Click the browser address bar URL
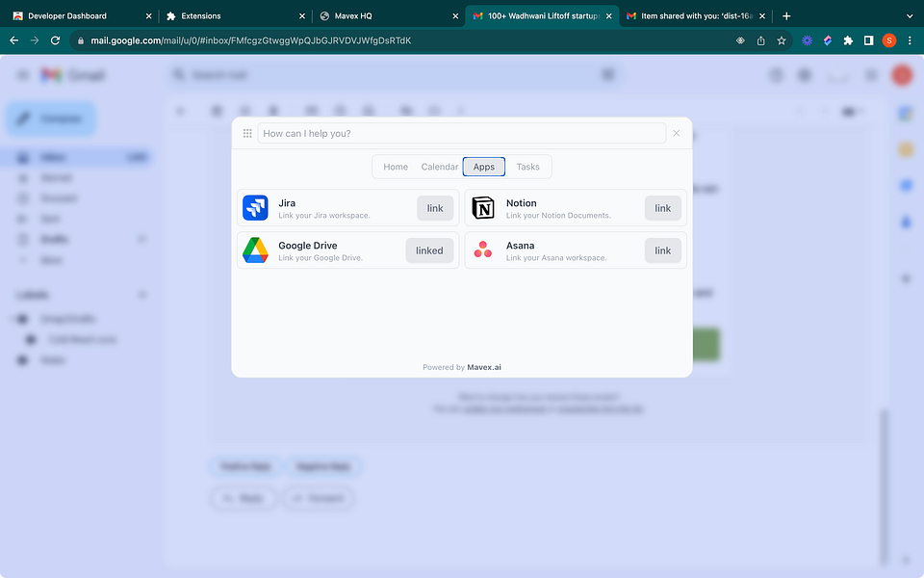This screenshot has height=578, width=924. point(251,40)
